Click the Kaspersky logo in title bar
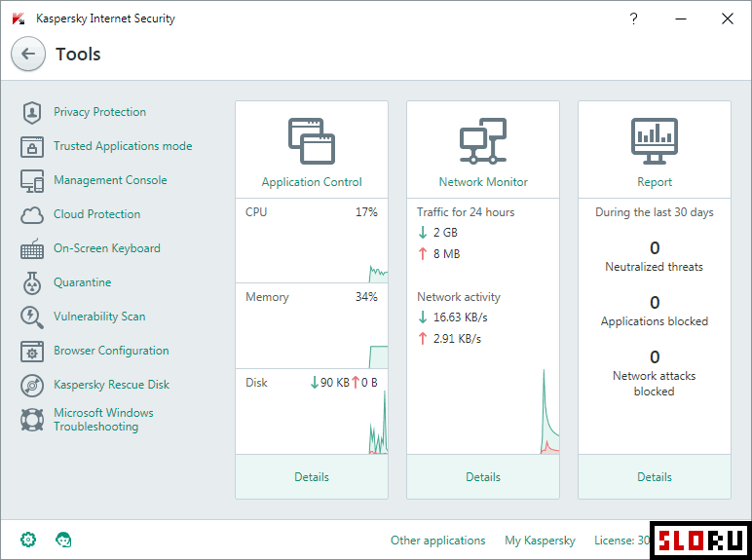This screenshot has width=752, height=560. tap(19, 19)
